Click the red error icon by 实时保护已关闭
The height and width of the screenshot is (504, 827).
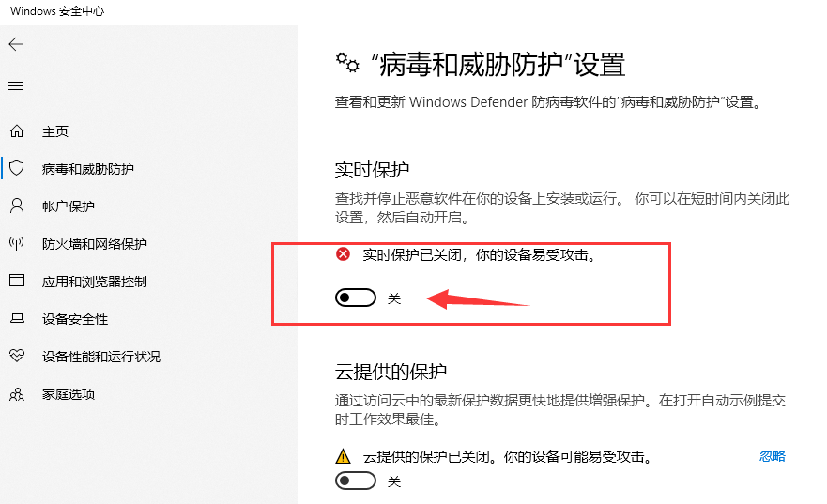point(343,254)
